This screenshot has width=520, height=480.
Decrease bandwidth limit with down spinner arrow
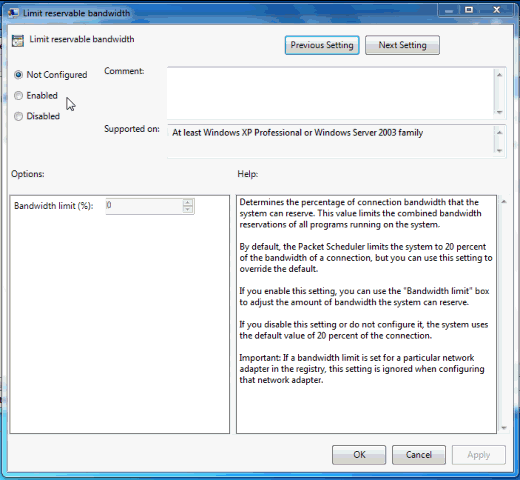pos(188,209)
